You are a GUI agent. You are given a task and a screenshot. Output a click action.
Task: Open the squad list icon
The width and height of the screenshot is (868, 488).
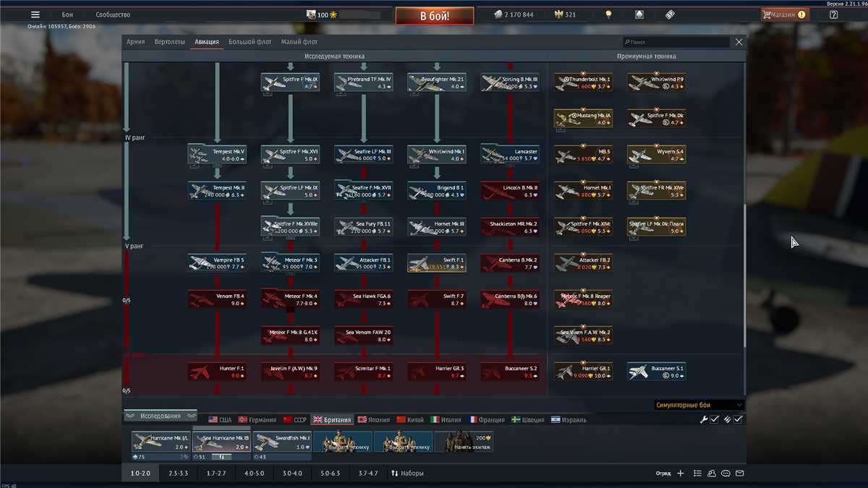697,474
